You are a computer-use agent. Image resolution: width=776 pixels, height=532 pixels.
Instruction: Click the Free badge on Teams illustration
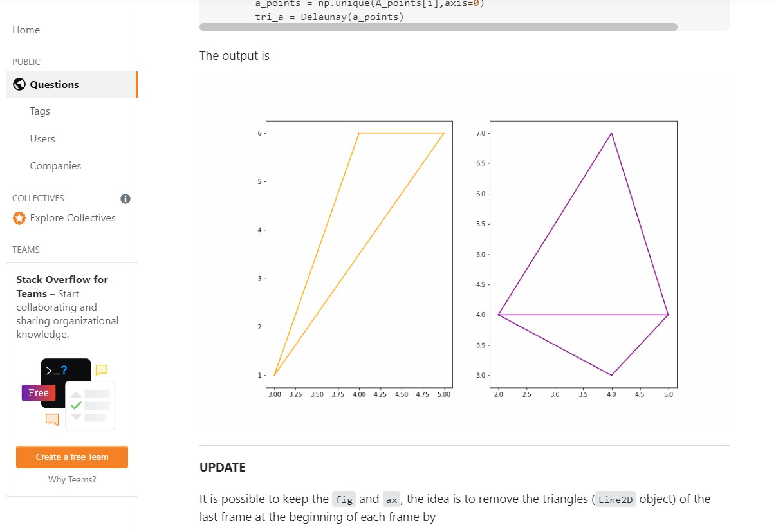(x=38, y=392)
